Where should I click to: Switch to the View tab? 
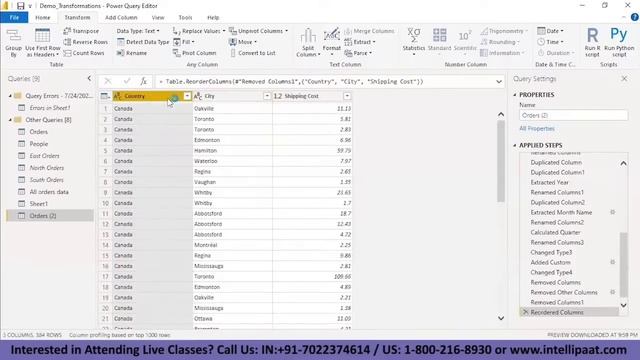point(158,18)
